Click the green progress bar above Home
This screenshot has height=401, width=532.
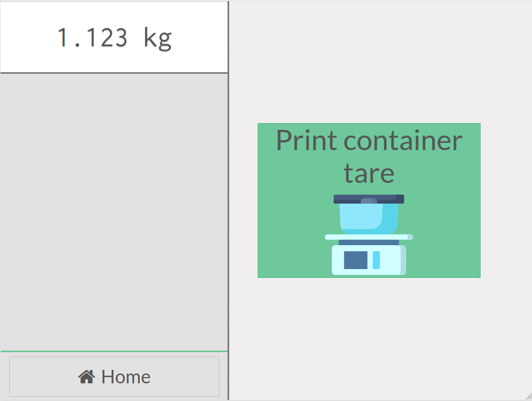coord(114,351)
